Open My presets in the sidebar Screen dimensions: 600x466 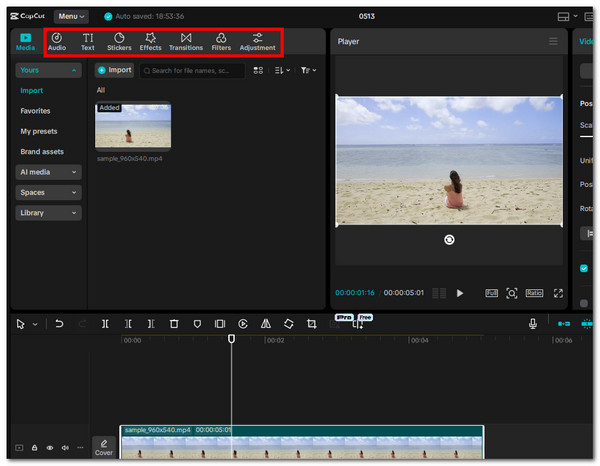point(39,131)
